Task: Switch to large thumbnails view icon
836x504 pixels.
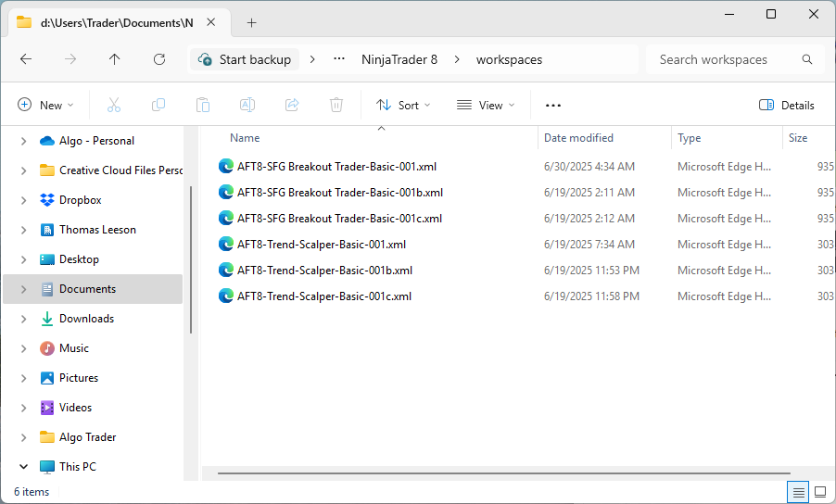Action: click(820, 492)
